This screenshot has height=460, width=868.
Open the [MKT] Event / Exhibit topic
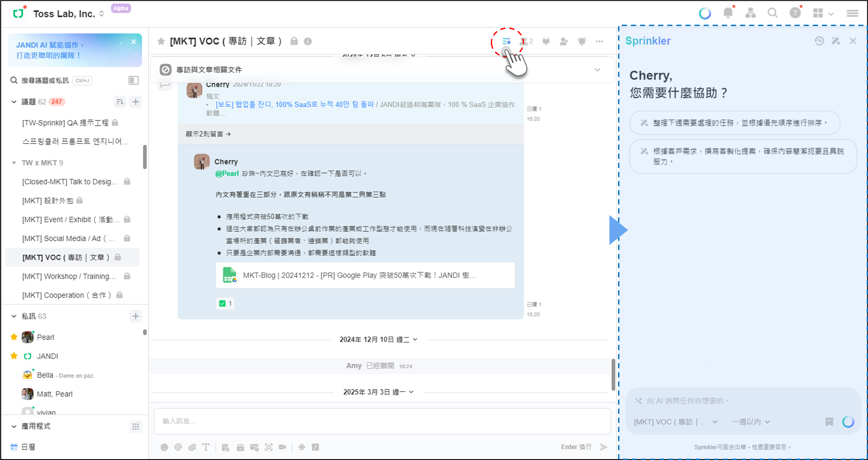pos(71,219)
